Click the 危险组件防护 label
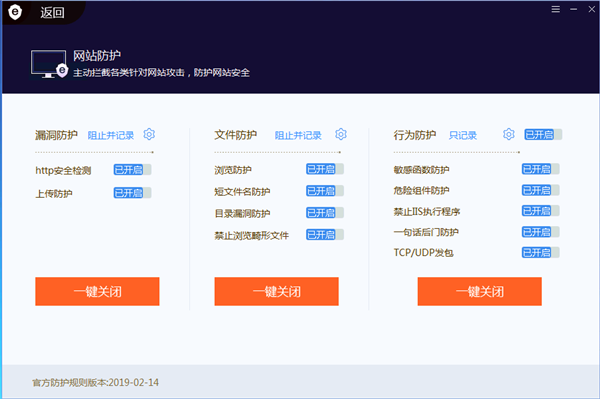Image resolution: width=600 pixels, height=399 pixels. [x=421, y=190]
